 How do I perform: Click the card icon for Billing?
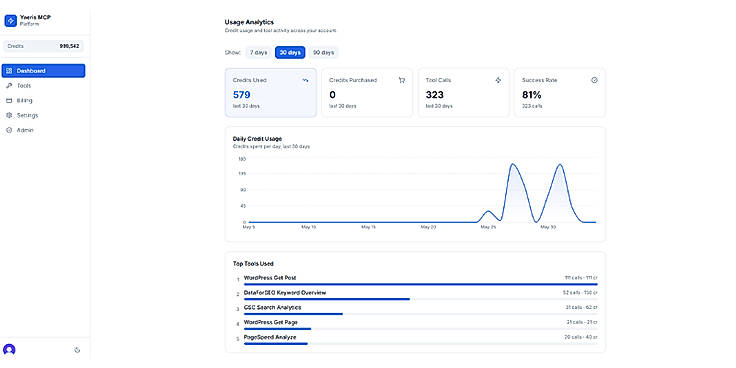click(x=9, y=100)
